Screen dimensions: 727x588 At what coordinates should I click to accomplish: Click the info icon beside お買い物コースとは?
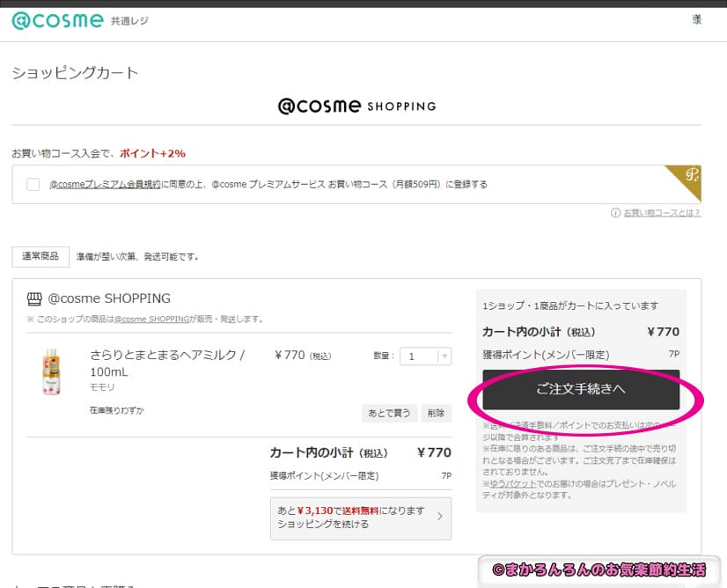[614, 212]
